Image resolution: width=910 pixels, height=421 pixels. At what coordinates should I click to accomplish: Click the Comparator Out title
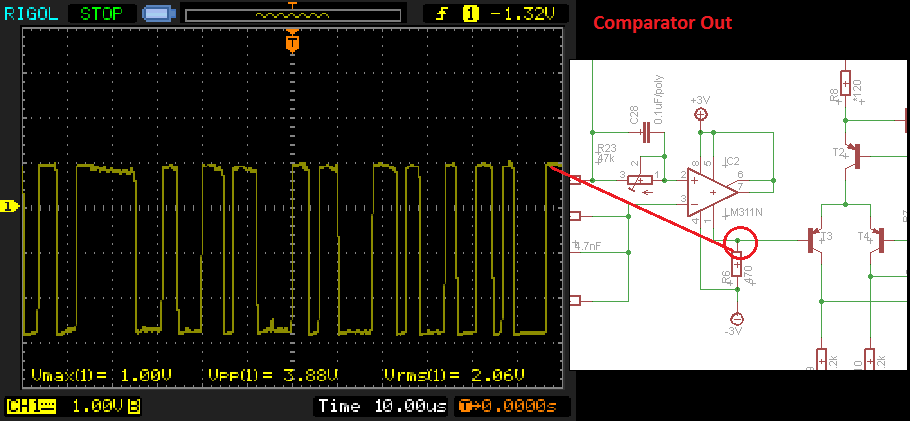(662, 23)
